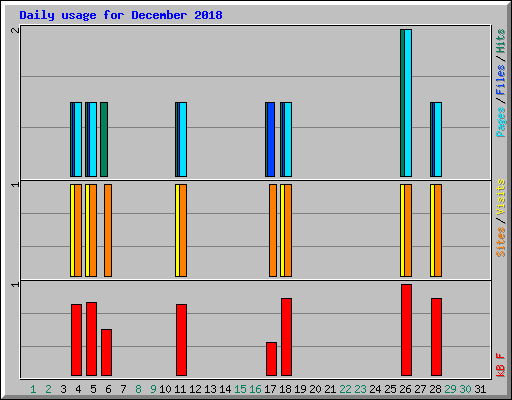This screenshot has height=400, width=512.
Task: Click the red KB bar for day 11
Action: click(181, 340)
